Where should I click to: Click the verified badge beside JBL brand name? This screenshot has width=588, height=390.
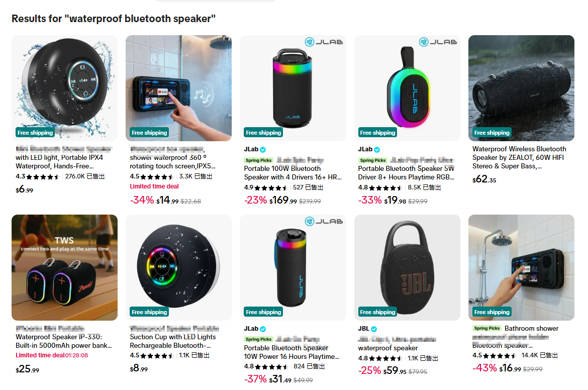pos(374,329)
